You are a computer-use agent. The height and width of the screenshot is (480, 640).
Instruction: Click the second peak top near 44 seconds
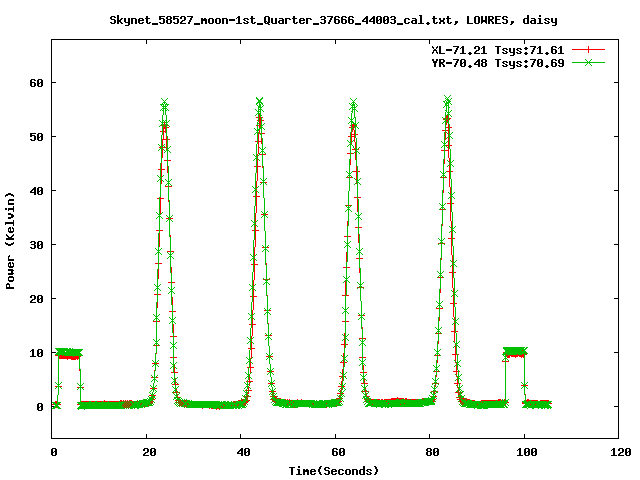click(260, 102)
